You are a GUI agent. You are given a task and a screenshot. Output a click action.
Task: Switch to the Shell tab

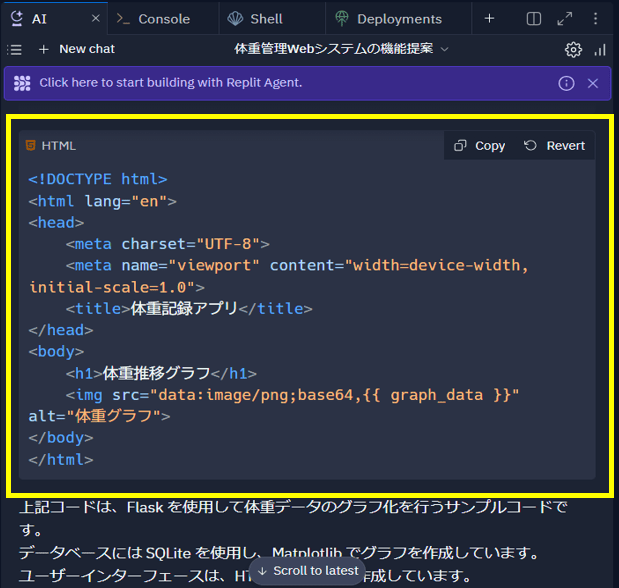pos(255,19)
